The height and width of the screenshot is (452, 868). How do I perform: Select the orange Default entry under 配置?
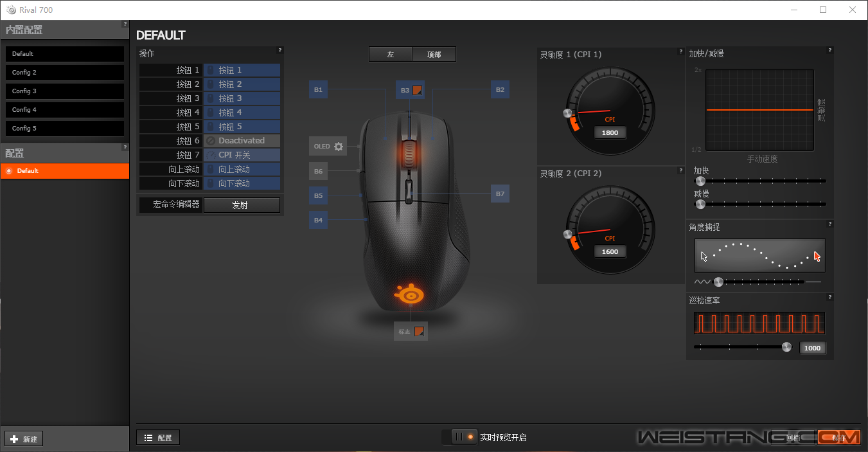pyautogui.click(x=65, y=171)
